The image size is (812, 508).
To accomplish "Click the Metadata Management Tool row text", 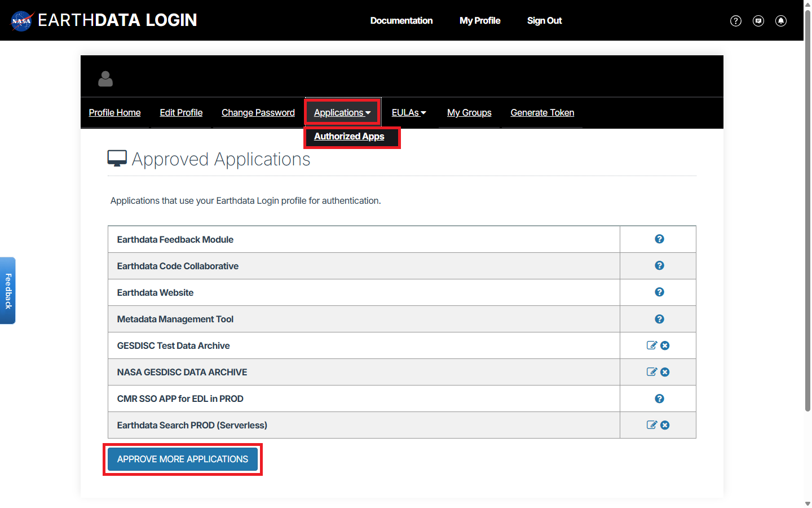I will coord(175,319).
